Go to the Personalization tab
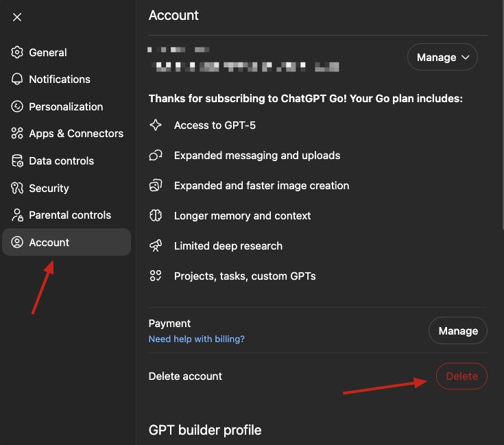The image size is (504, 445). pos(67,106)
